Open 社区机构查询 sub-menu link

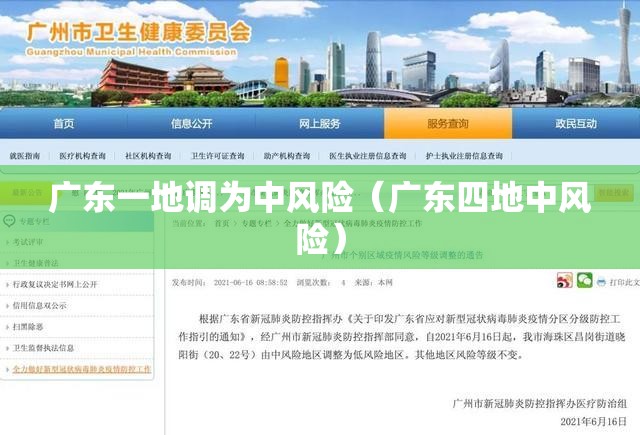[x=148, y=156]
